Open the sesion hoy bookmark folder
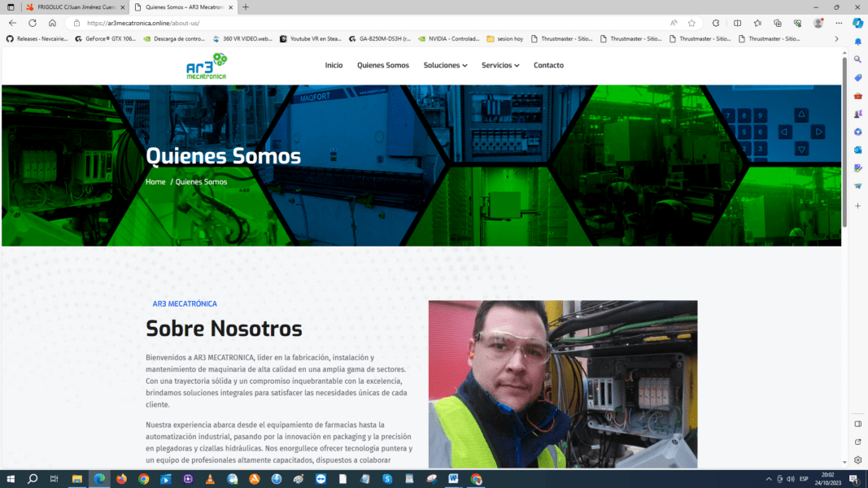 [505, 39]
